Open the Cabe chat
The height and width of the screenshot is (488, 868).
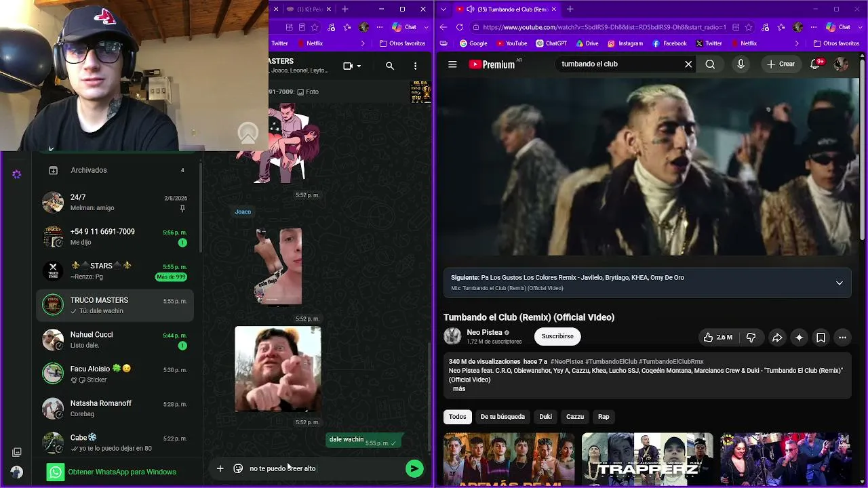point(115,443)
